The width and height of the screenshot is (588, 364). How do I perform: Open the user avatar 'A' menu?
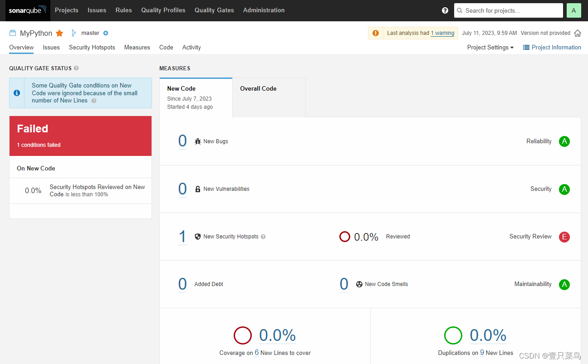click(x=573, y=10)
